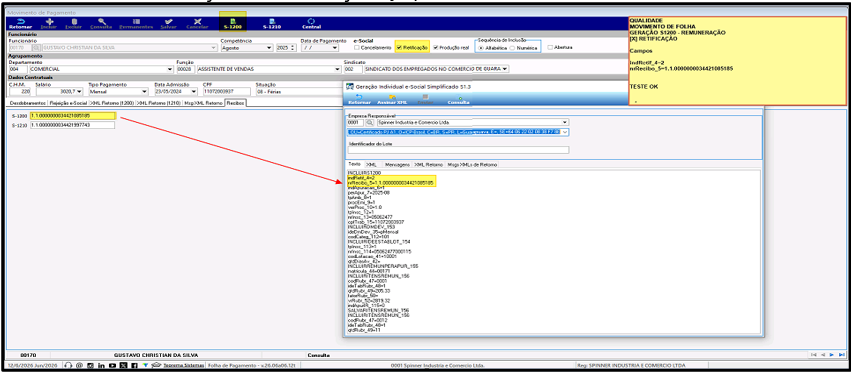The width and height of the screenshot is (851, 372).
Task: Click the S-1210 receipt number field
Action: (x=73, y=125)
